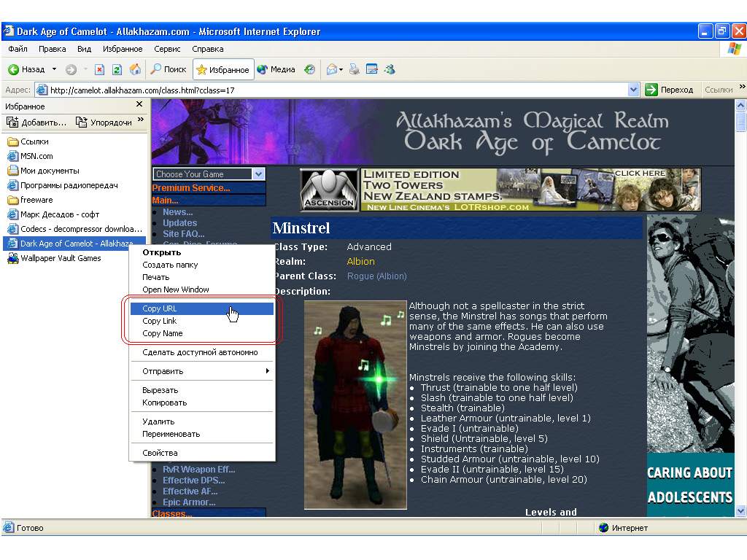The image size is (747, 560).
Task: Select Свойства in context menu
Action: tap(202, 453)
